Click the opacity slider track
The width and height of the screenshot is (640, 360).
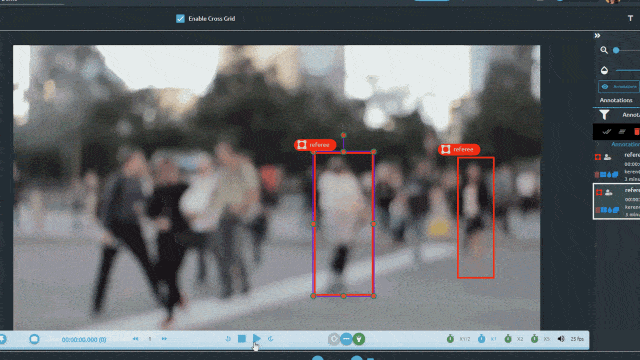tap(628, 70)
